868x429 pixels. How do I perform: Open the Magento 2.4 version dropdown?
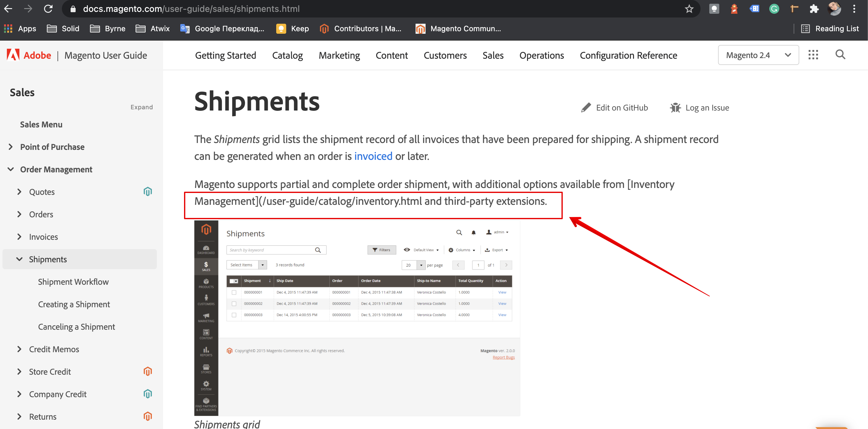pyautogui.click(x=758, y=55)
